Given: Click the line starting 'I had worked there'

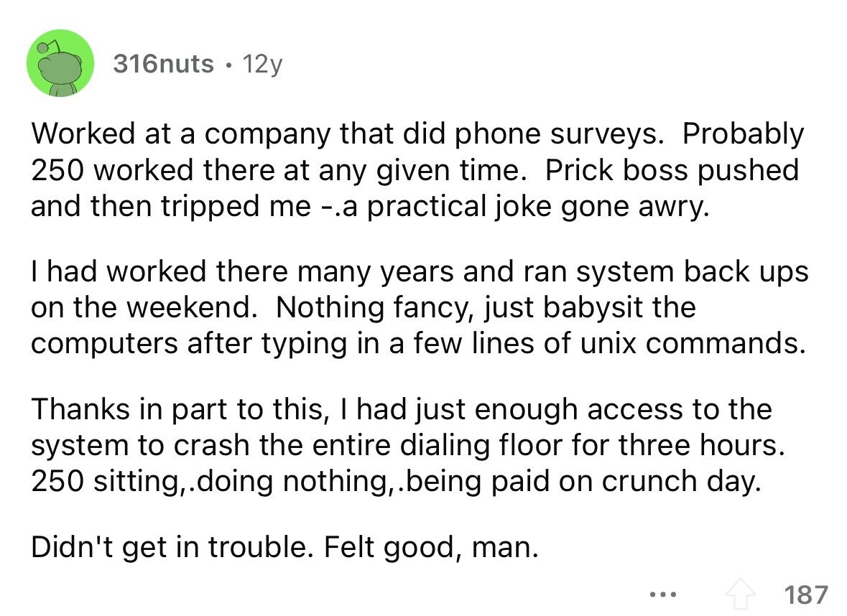Looking at the screenshot, I should click(x=420, y=271).
